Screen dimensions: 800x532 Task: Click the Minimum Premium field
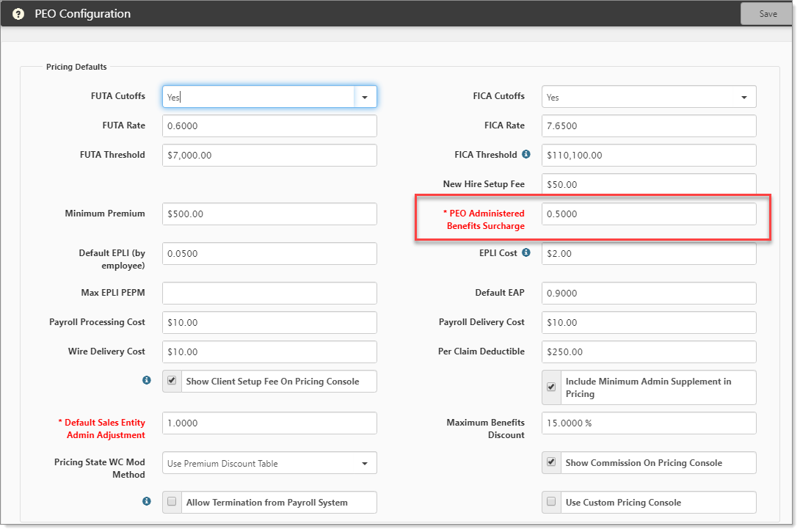pyautogui.click(x=269, y=214)
